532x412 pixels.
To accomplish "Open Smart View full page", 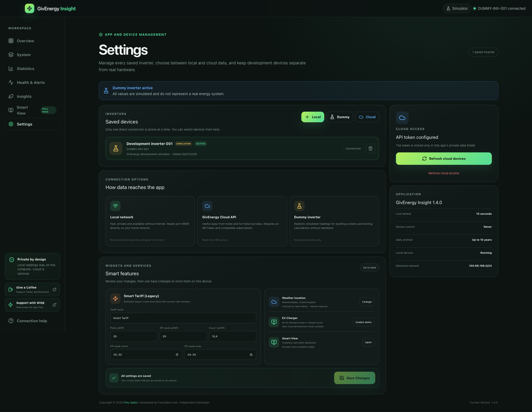I will tap(32, 110).
